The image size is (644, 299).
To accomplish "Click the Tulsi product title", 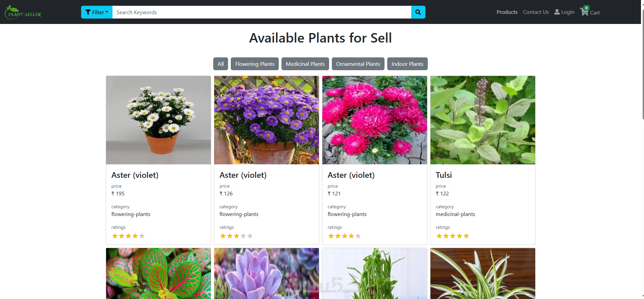I will click(444, 175).
